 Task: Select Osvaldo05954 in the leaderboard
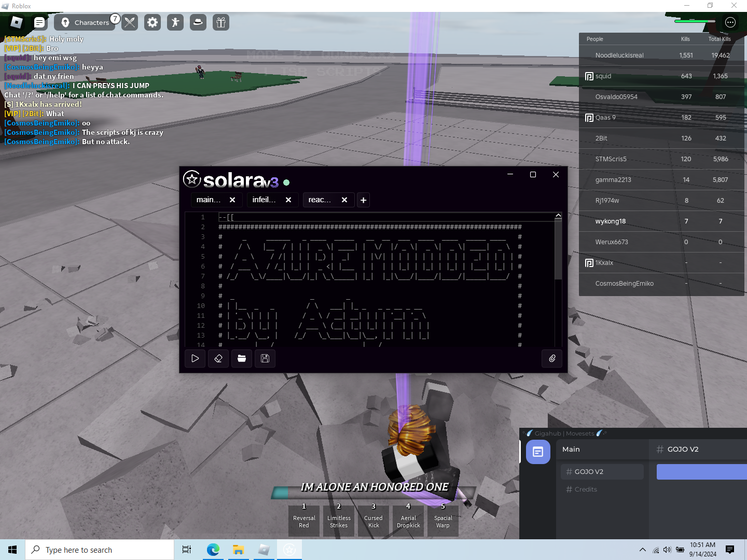(662, 97)
